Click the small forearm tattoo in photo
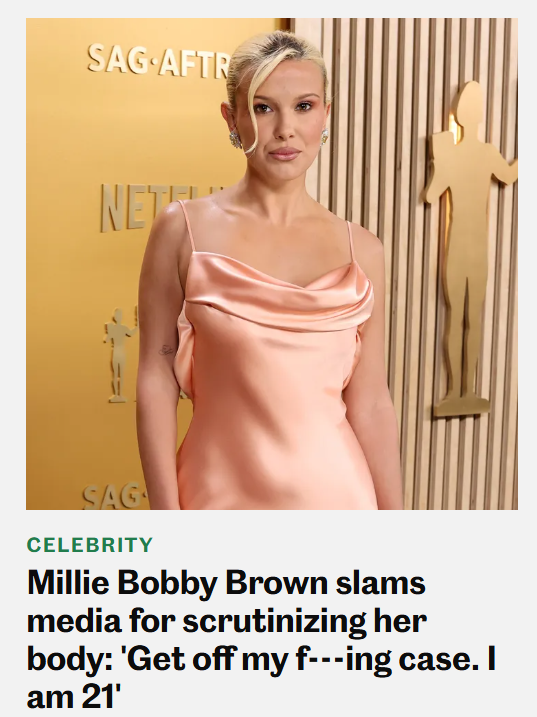This screenshot has height=717, width=537. (x=166, y=350)
